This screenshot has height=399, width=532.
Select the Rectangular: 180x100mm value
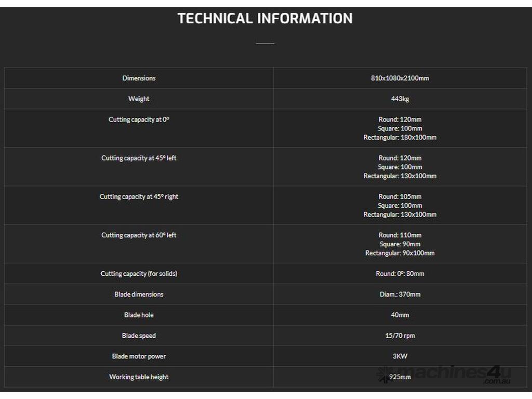[400, 138]
